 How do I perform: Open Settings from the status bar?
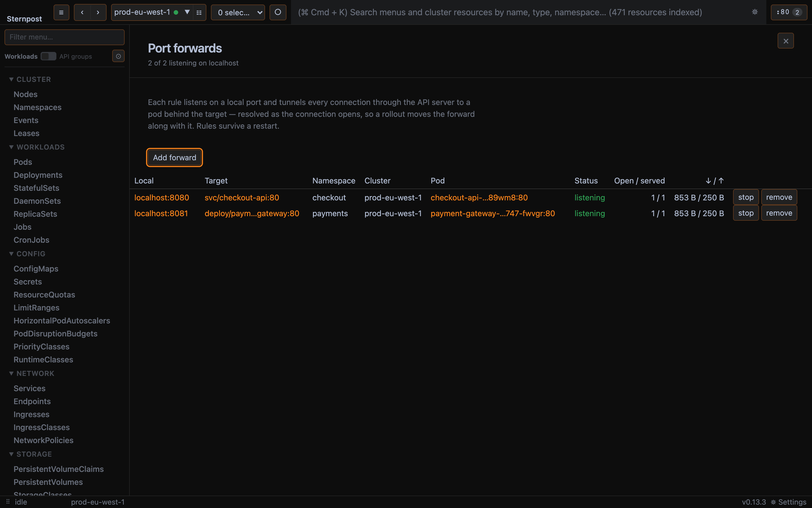tap(789, 502)
